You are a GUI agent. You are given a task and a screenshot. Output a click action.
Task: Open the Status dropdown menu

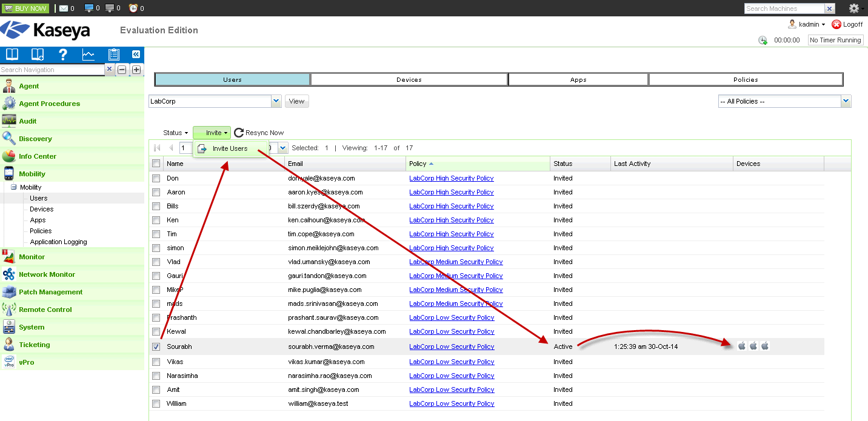point(175,133)
